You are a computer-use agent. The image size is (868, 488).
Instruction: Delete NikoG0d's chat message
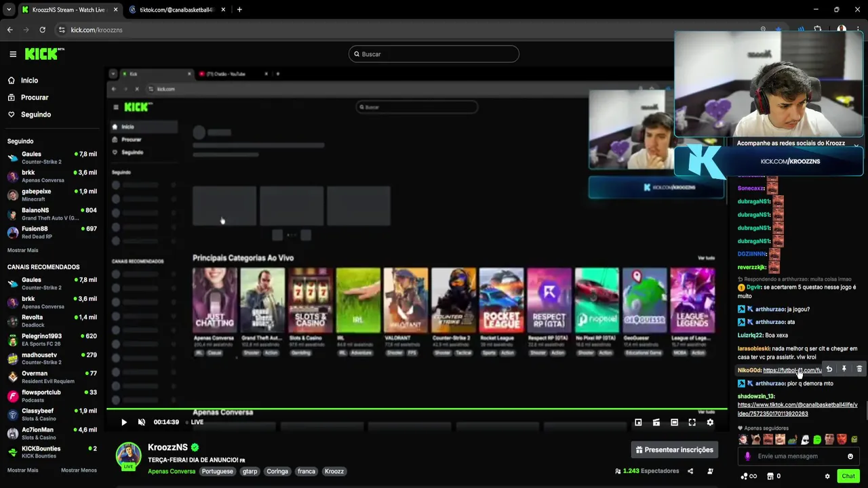click(x=859, y=369)
